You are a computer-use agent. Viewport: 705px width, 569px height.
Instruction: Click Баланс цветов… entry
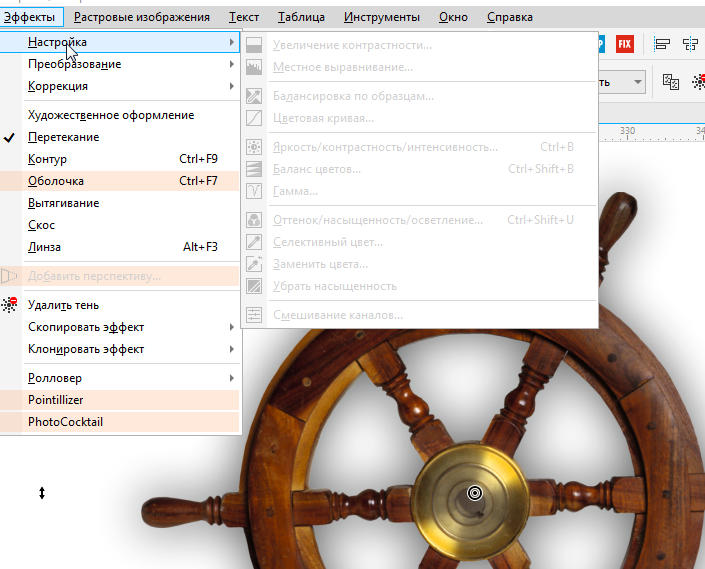419,169
